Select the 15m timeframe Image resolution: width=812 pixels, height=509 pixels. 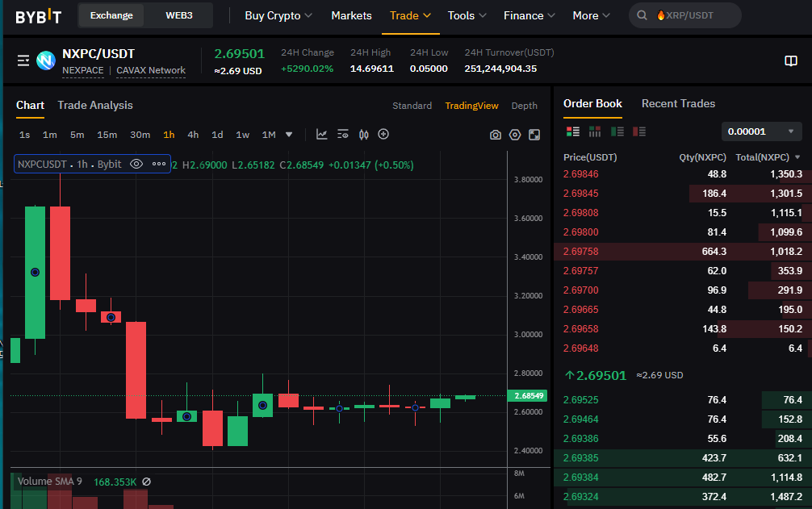tap(107, 135)
